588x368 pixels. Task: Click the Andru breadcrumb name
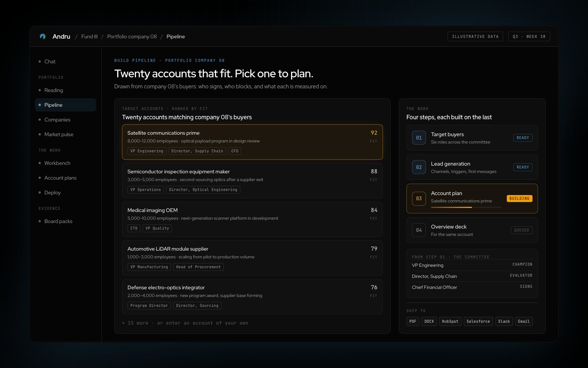click(61, 36)
